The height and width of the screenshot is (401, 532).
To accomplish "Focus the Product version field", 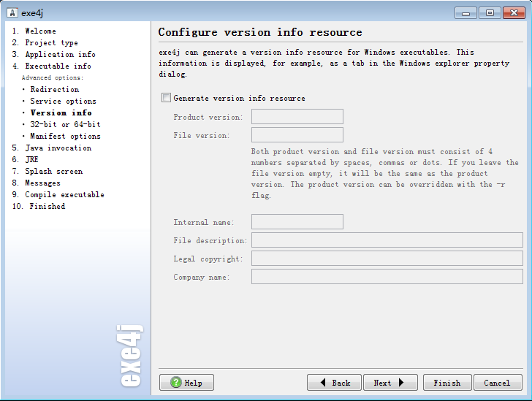I will pyautogui.click(x=297, y=117).
